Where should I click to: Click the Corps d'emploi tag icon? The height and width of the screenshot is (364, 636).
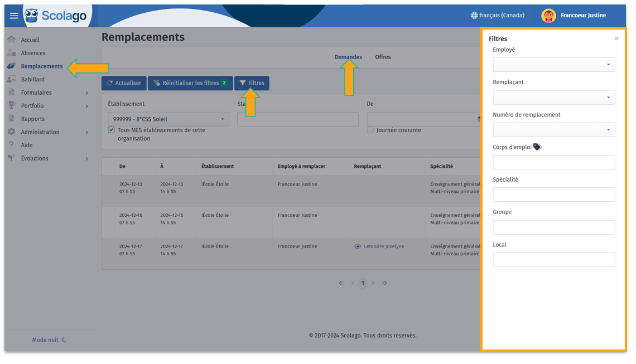coord(537,147)
